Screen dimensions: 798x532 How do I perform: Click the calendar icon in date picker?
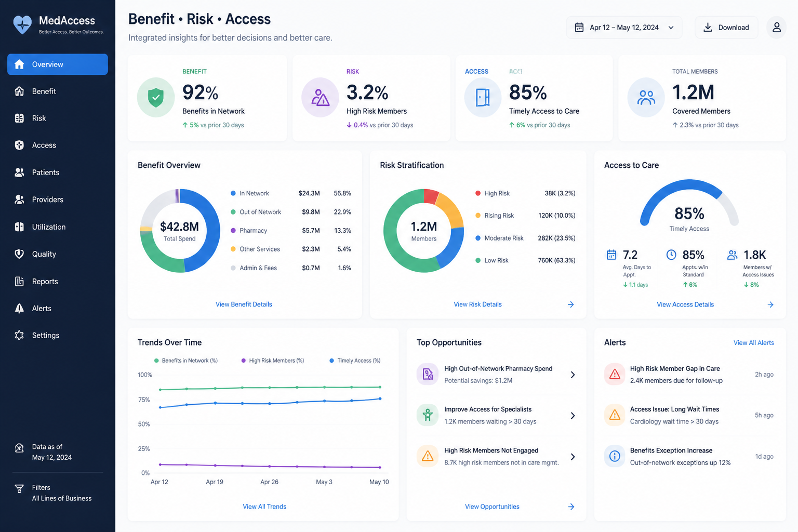click(x=579, y=28)
